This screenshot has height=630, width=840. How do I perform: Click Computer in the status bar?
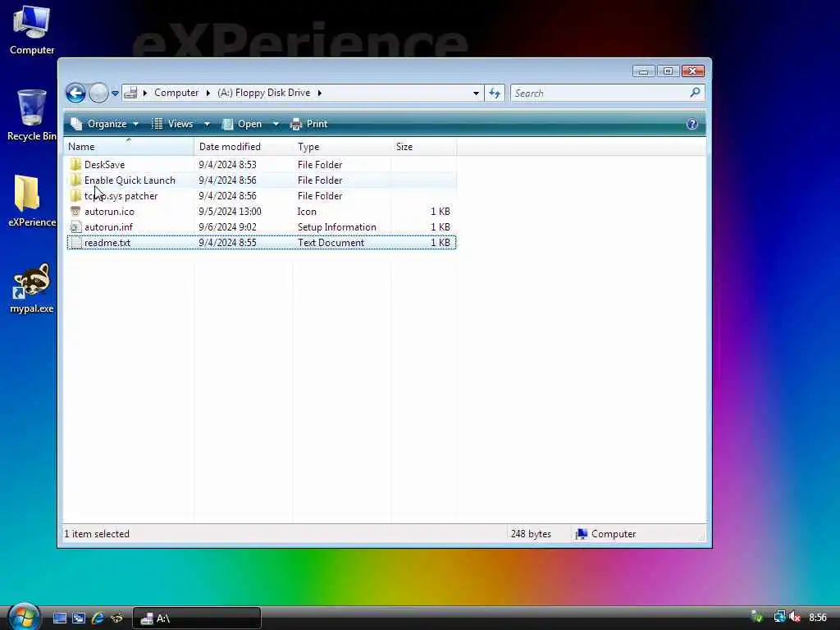tap(606, 534)
